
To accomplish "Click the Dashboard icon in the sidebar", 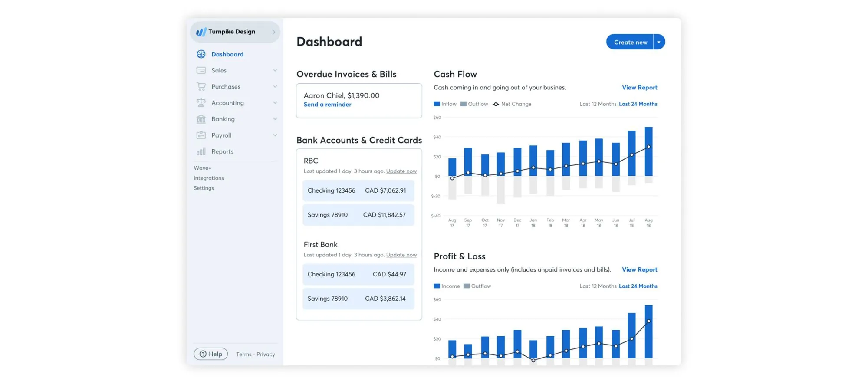I will (201, 54).
